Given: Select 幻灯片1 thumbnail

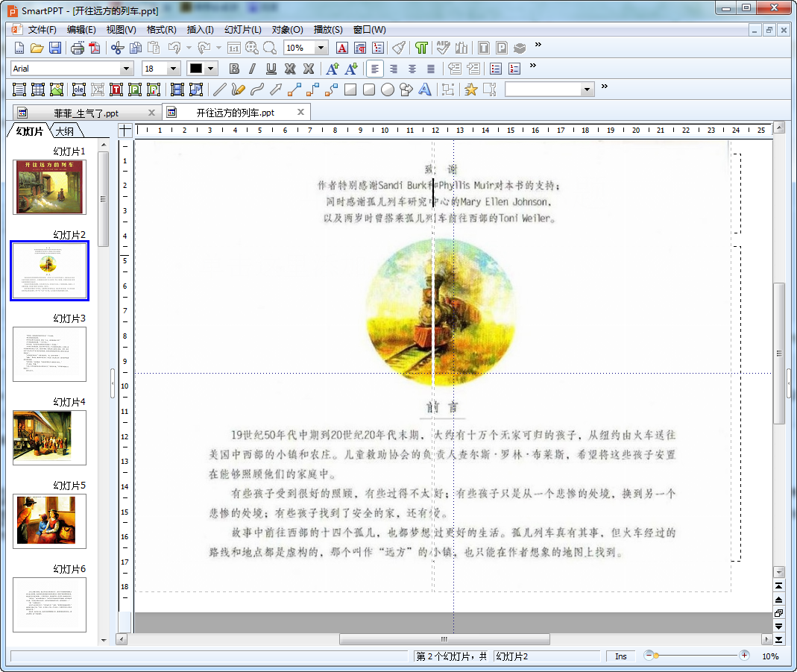Looking at the screenshot, I should tap(49, 187).
